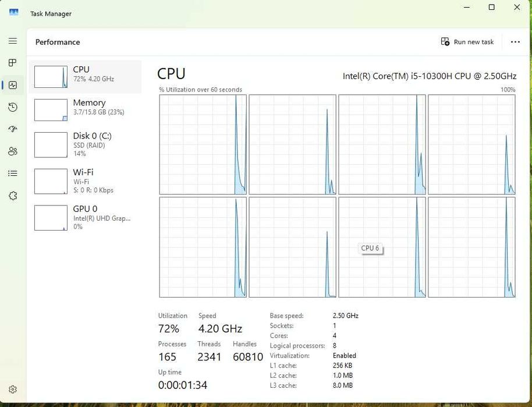
Task: Click the Disk 0 mini graph thumbnail
Action: (51, 145)
